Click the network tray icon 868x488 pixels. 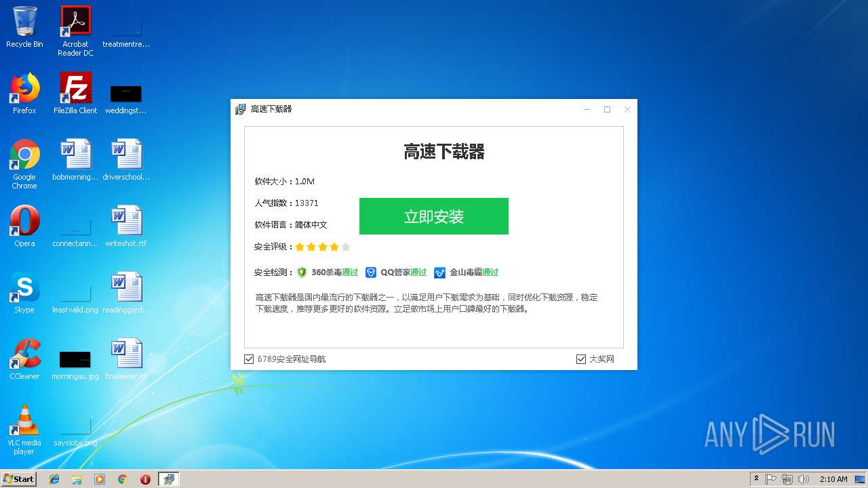click(787, 479)
